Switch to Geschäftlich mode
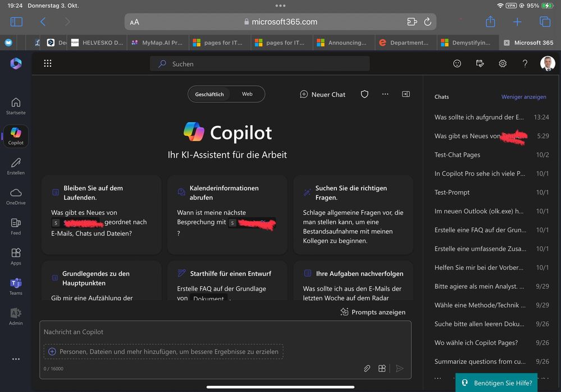The width and height of the screenshot is (561, 392). 209,94
